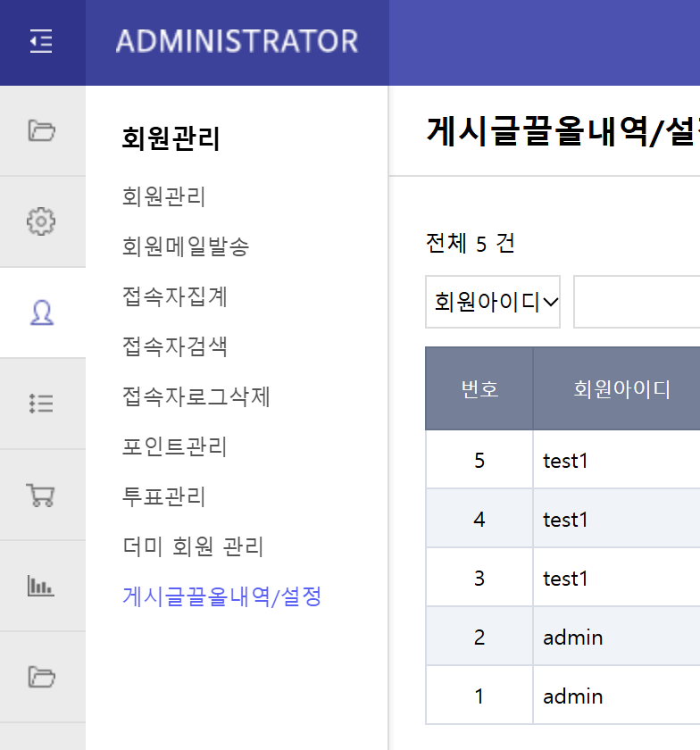
Task: Open the bar chart statistics icon
Action: pyautogui.click(x=41, y=586)
